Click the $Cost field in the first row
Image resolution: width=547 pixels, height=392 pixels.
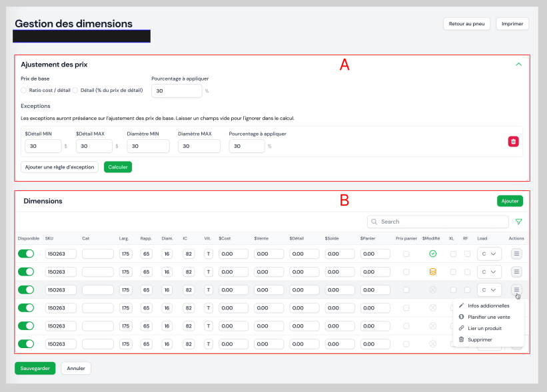coord(233,254)
